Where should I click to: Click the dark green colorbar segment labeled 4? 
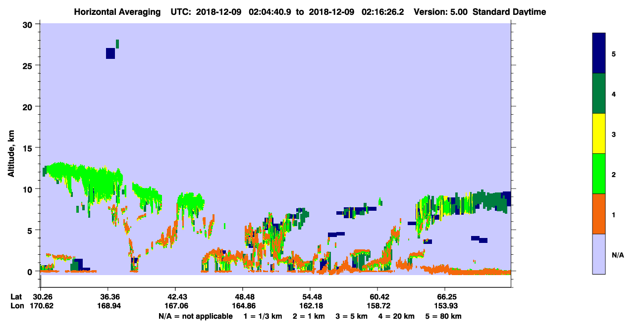[599, 94]
